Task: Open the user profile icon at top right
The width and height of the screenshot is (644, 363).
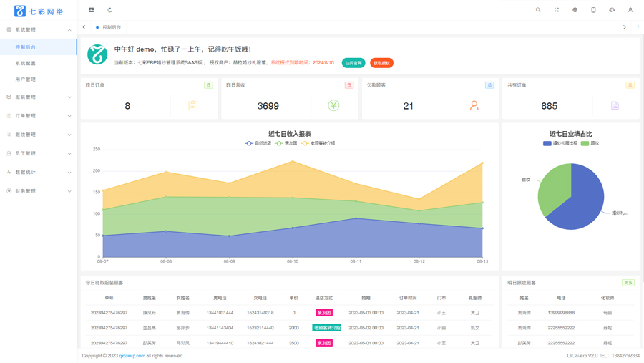Action: pyautogui.click(x=630, y=10)
